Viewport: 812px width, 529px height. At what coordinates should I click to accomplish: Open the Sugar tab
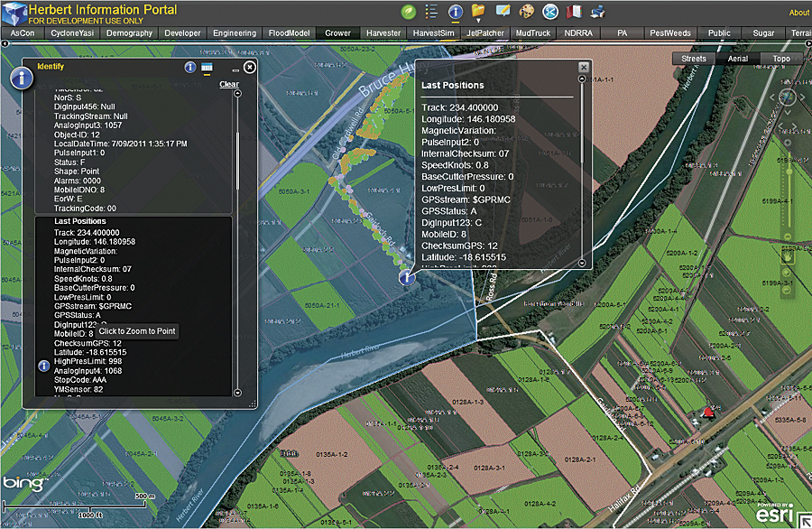coord(763,33)
